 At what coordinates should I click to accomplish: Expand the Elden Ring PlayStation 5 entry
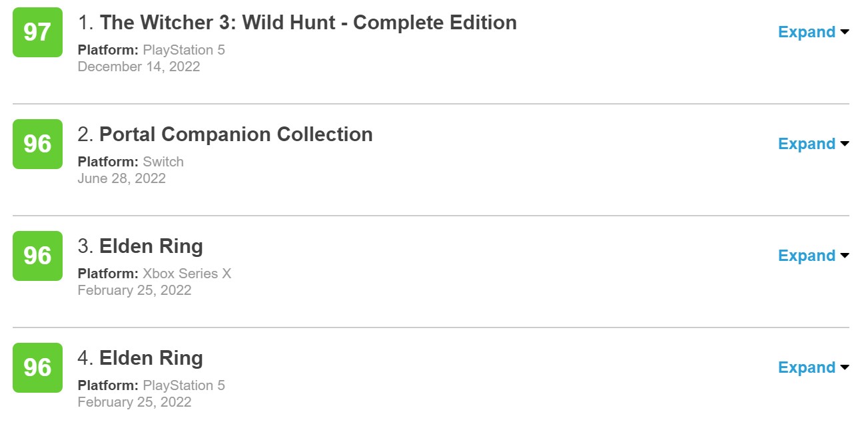point(807,367)
